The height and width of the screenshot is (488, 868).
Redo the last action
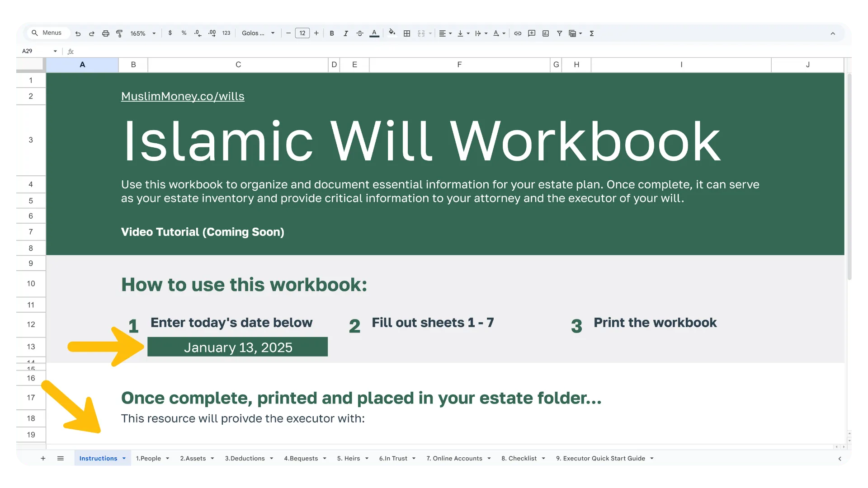click(x=91, y=33)
